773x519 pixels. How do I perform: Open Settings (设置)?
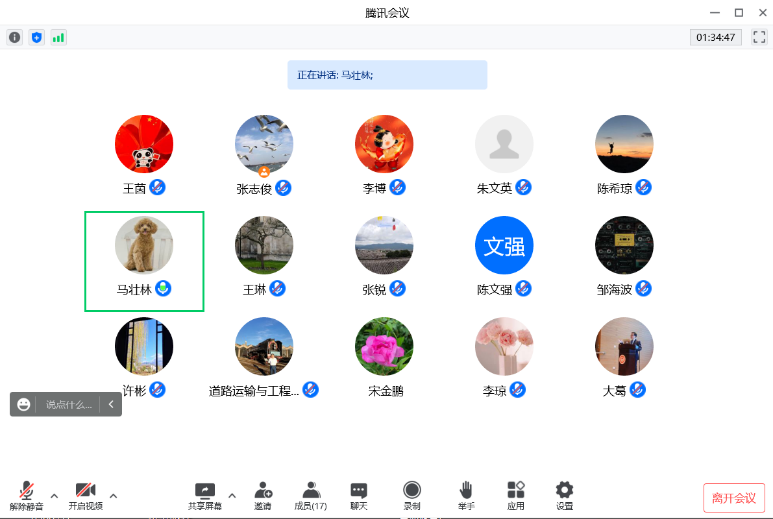tap(565, 495)
